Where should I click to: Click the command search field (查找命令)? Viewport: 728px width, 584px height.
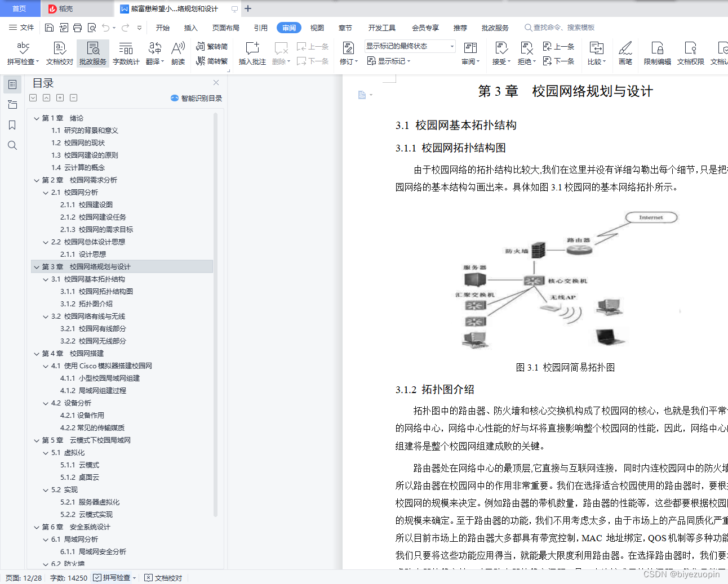click(x=560, y=28)
